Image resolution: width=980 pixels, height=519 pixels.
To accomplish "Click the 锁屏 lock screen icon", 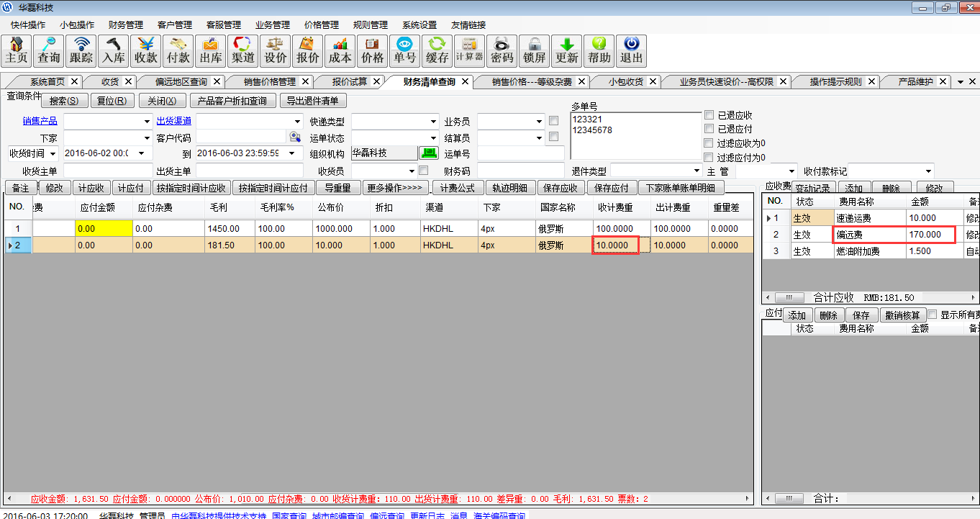I will 534,50.
